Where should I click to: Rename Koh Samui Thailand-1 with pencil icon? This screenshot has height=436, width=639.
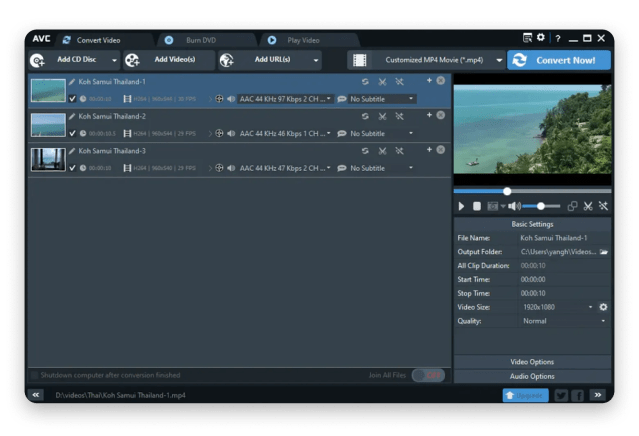[x=72, y=82]
